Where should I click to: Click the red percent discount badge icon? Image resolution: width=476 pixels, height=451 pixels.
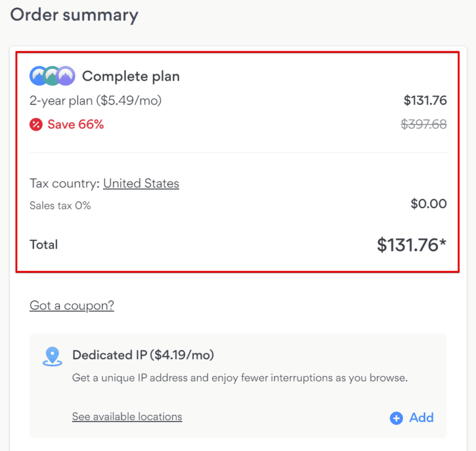click(x=36, y=125)
